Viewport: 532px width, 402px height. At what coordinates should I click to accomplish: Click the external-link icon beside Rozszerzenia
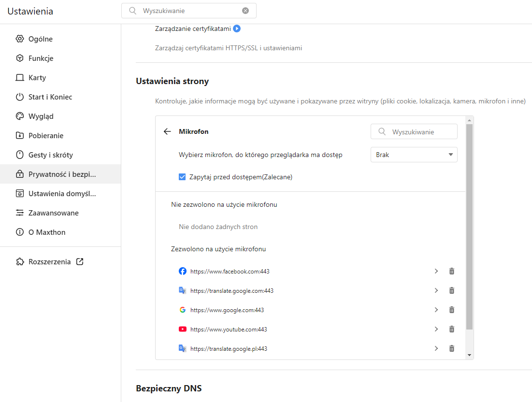click(x=80, y=261)
